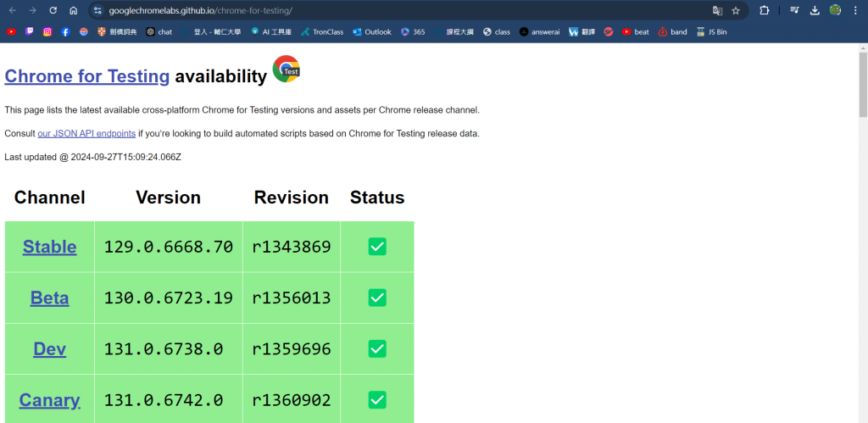Image resolution: width=868 pixels, height=423 pixels.
Task: Open the 劍橋詞典 bookmark
Action: tap(117, 32)
